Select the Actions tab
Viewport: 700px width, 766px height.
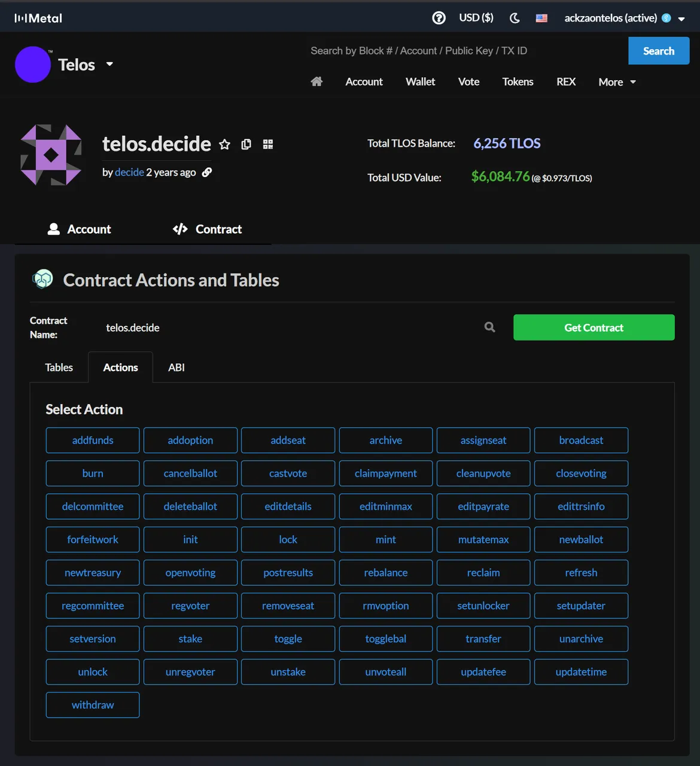click(x=120, y=367)
